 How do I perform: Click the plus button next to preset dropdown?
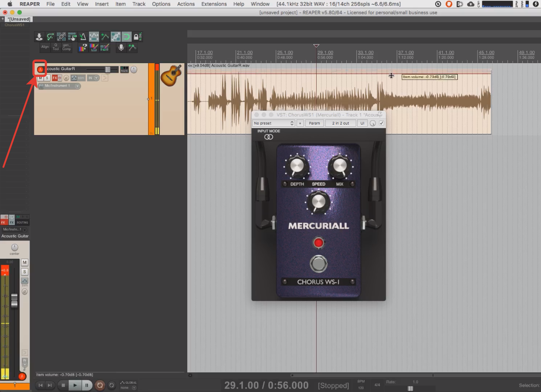(x=300, y=123)
